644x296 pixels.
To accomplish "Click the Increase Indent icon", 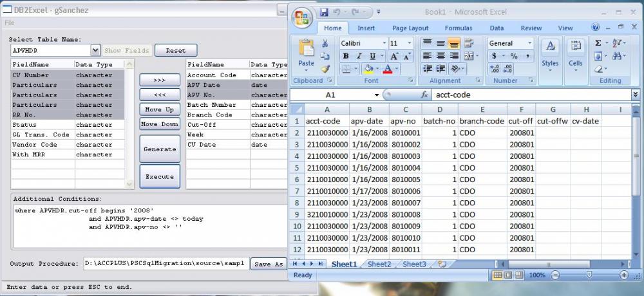I will (440, 69).
